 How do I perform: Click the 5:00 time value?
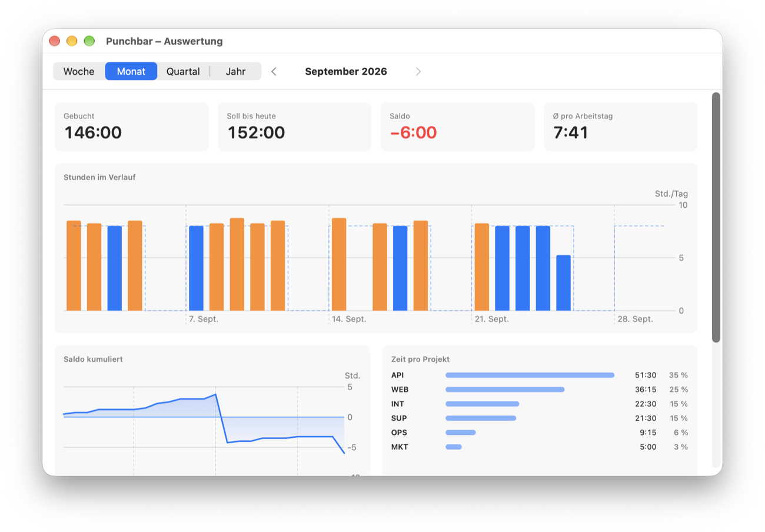point(648,447)
